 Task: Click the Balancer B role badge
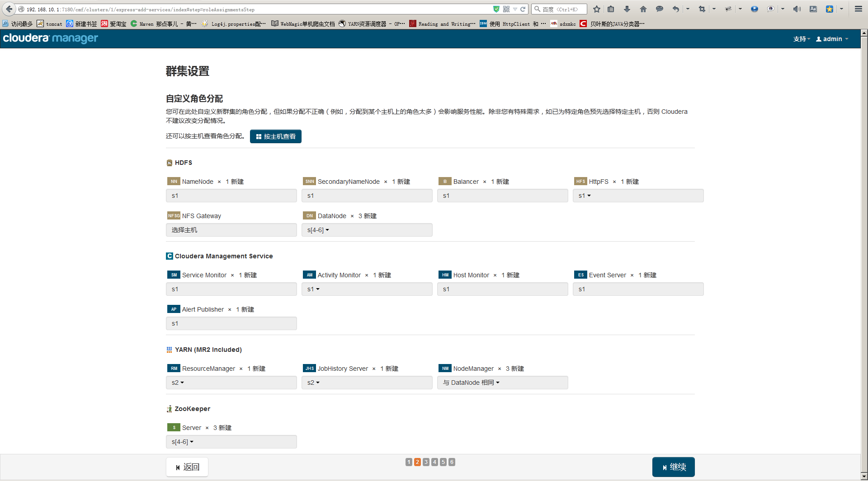[x=445, y=182]
